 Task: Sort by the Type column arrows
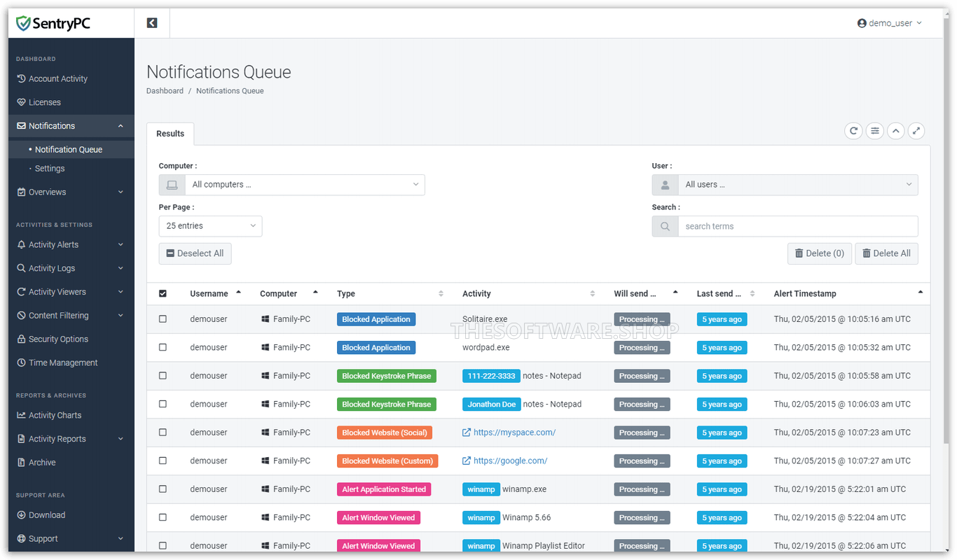[x=441, y=294]
